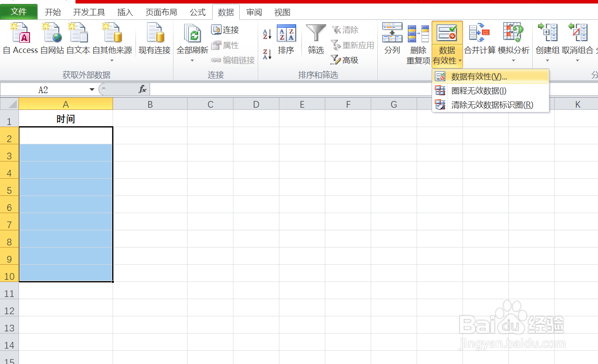
Task: Click the 重新应用 reapply filter item
Action: (x=353, y=45)
